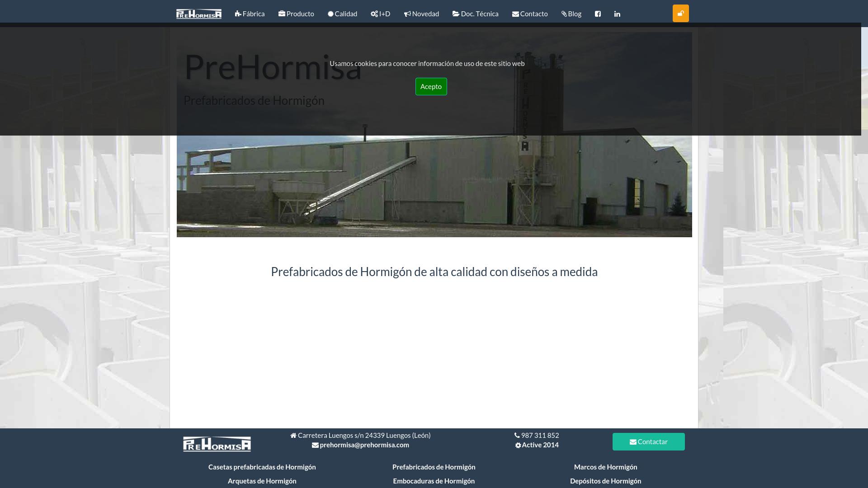Click the cookie notice message text
868x488 pixels.
pos(427,64)
